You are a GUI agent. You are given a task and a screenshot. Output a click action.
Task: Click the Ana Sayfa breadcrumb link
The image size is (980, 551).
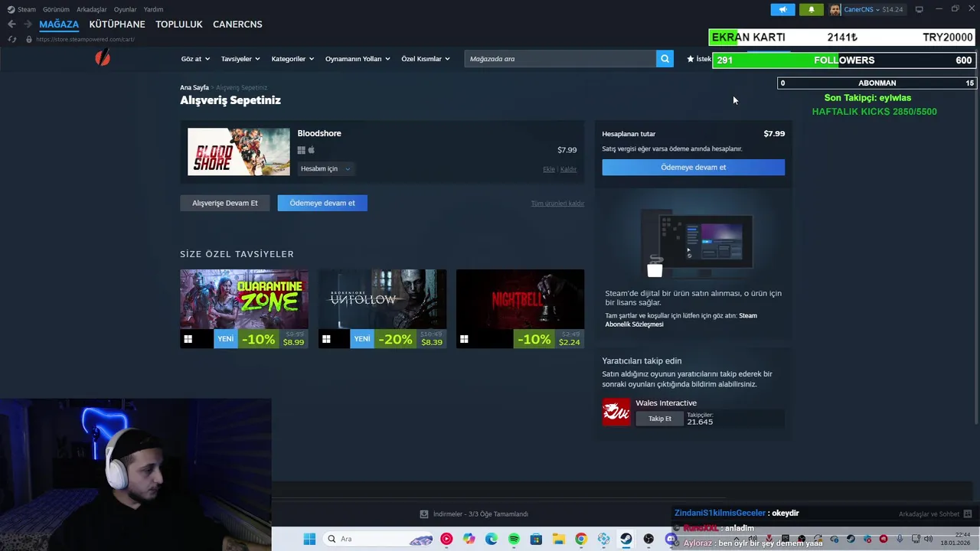tap(194, 88)
